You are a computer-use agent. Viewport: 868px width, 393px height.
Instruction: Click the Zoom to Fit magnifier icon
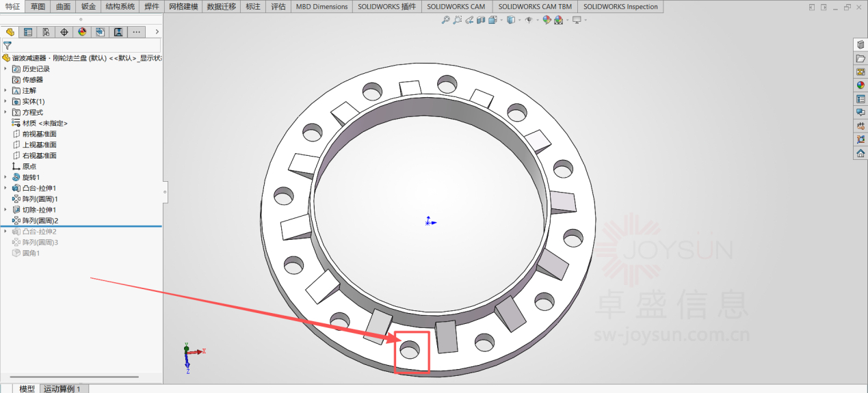[x=445, y=21]
